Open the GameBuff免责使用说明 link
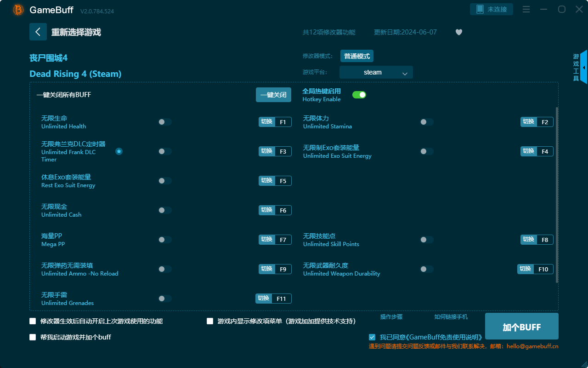Viewport: 588px width, 368px height. (x=443, y=337)
